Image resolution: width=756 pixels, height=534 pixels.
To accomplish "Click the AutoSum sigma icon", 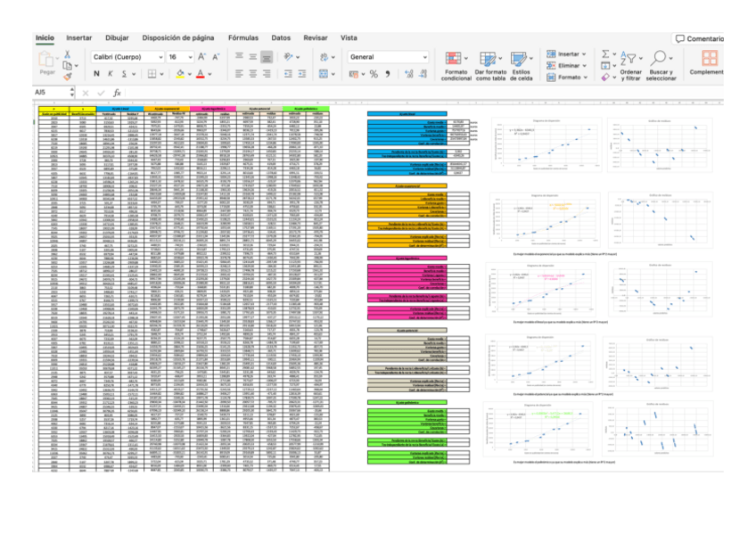I will (x=605, y=53).
